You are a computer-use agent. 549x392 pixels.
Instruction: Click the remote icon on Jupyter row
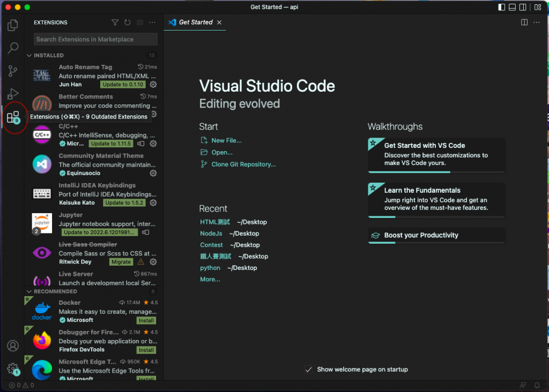coord(146,232)
